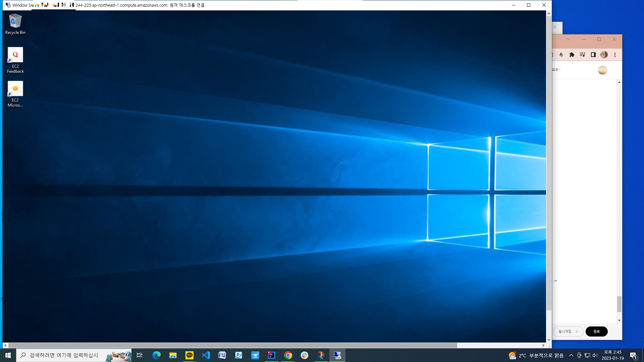Open IntelliJ IDEA taskbar icon
The height and width of the screenshot is (362, 644).
coord(271,355)
